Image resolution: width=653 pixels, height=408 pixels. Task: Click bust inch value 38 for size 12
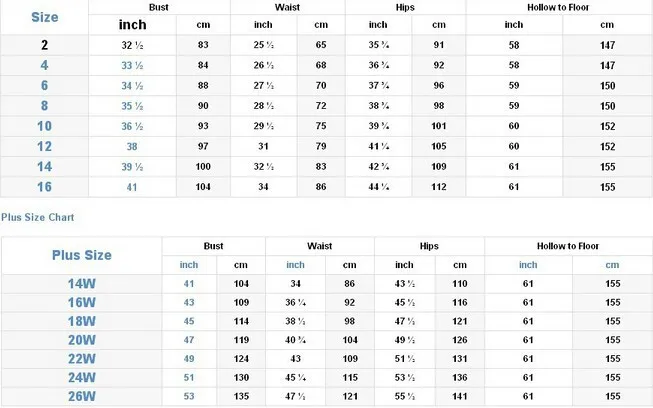click(x=132, y=147)
